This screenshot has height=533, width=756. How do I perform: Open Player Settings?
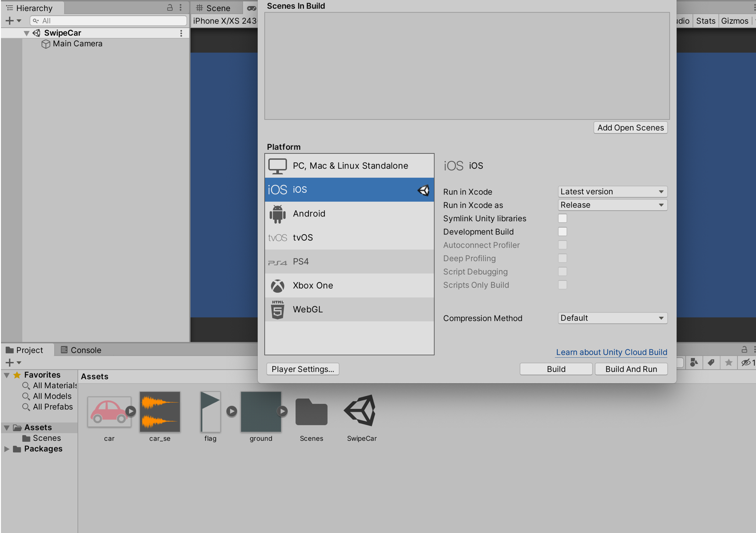tap(303, 369)
